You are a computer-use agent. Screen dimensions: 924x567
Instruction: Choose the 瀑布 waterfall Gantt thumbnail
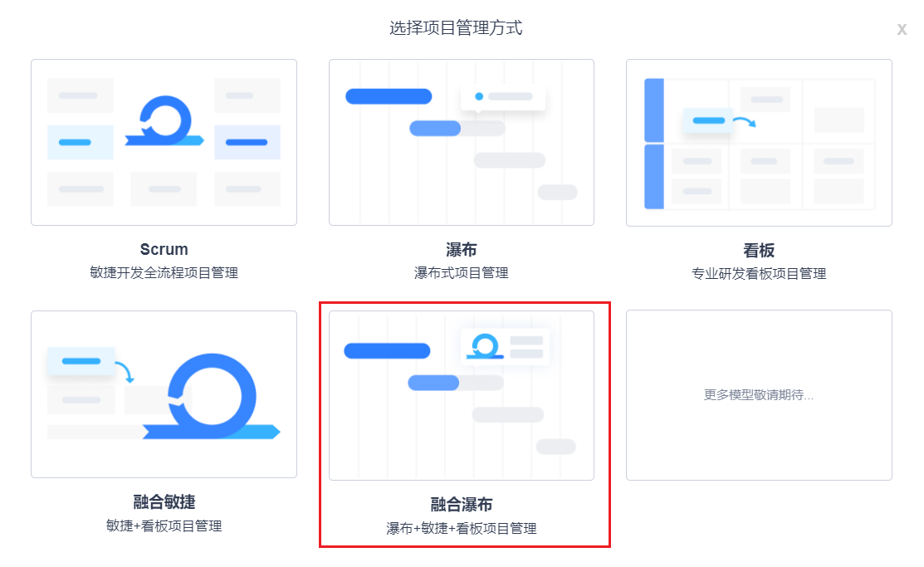pos(462,142)
